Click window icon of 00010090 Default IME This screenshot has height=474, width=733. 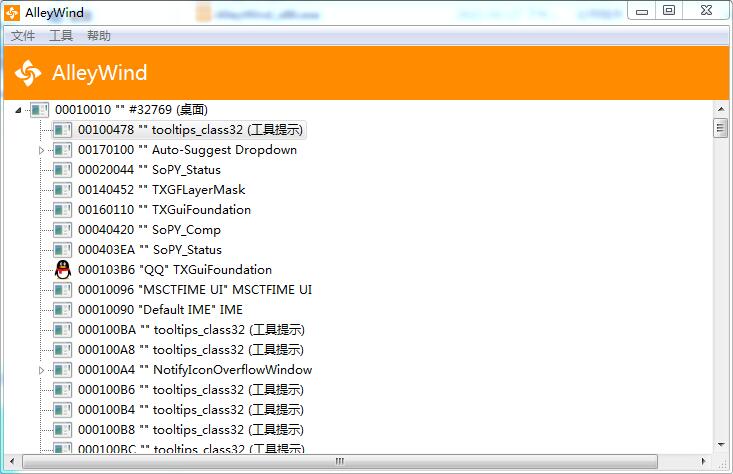[62, 310]
